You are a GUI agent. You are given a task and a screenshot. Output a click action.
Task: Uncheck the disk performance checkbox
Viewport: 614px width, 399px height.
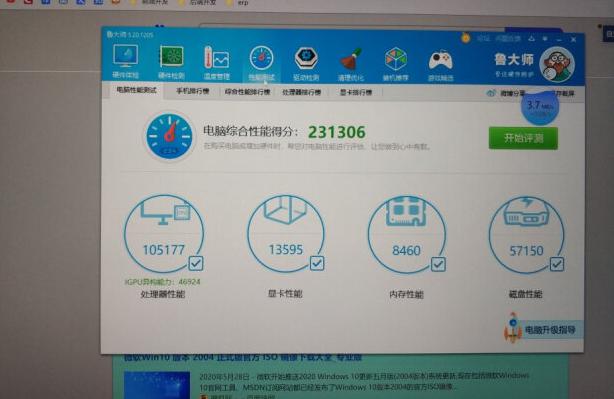[557, 264]
